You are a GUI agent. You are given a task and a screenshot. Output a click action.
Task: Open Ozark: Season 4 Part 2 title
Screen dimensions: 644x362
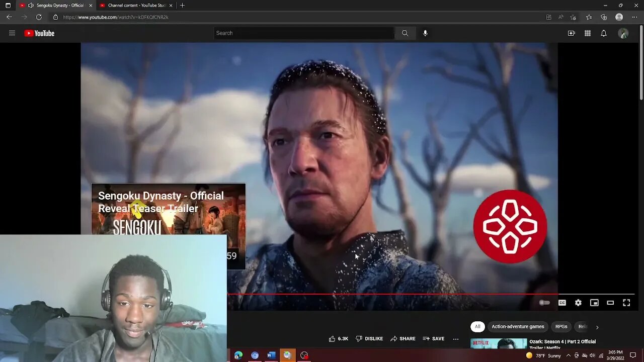tap(562, 344)
